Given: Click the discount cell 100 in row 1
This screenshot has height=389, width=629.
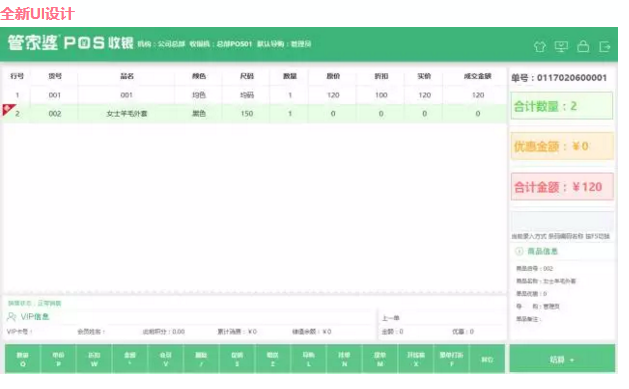Looking at the screenshot, I should pos(381,95).
